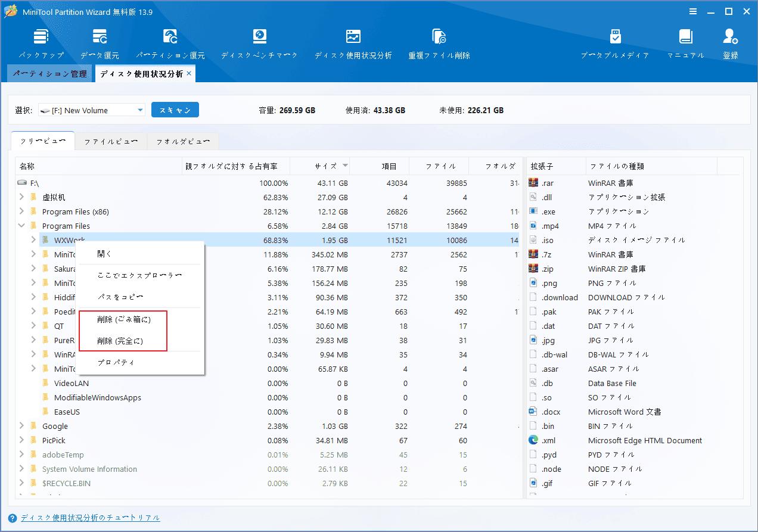758x532 pixels.
Task: Collapse the Program Files folder
Action: click(x=21, y=226)
